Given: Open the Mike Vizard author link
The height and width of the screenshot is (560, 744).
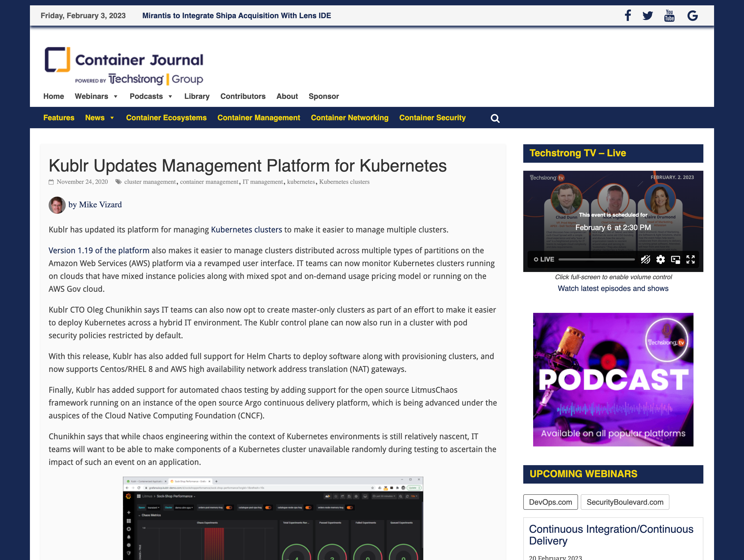Looking at the screenshot, I should 100,205.
